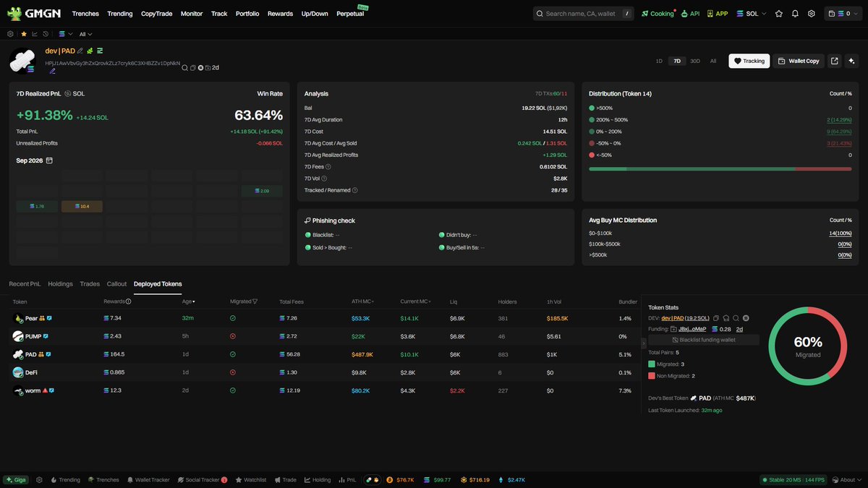868x488 pixels.
Task: Click the info icon next to Tracked / Renamed
Action: (355, 190)
